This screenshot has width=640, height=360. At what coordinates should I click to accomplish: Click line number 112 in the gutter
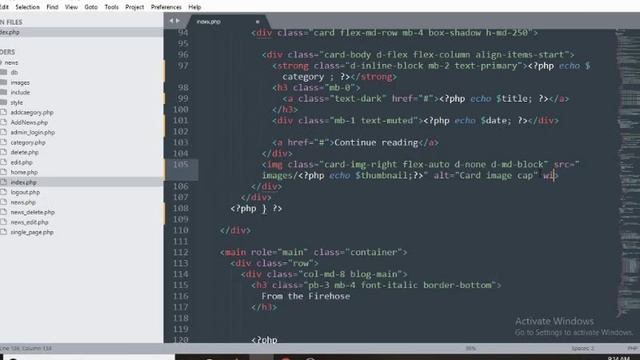(x=181, y=252)
